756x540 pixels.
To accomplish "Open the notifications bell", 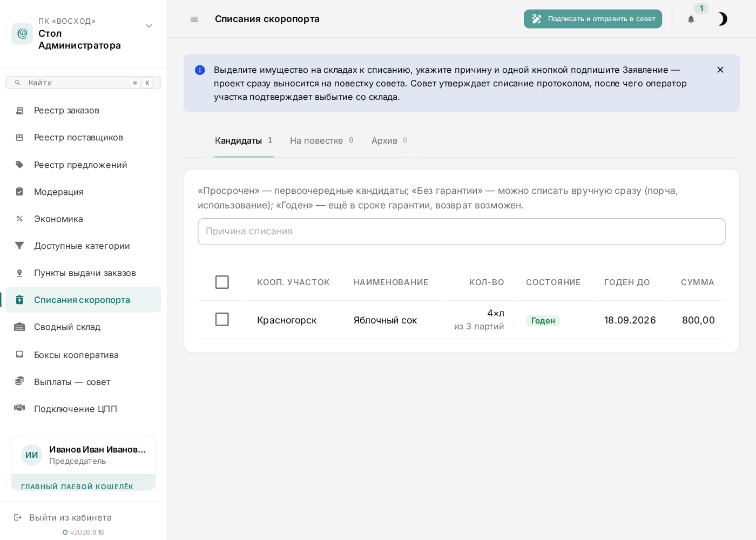I will point(691,19).
